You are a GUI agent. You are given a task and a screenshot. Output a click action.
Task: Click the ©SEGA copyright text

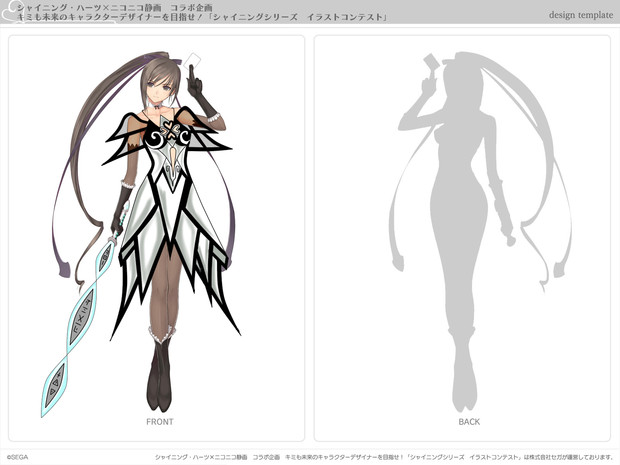point(17,457)
